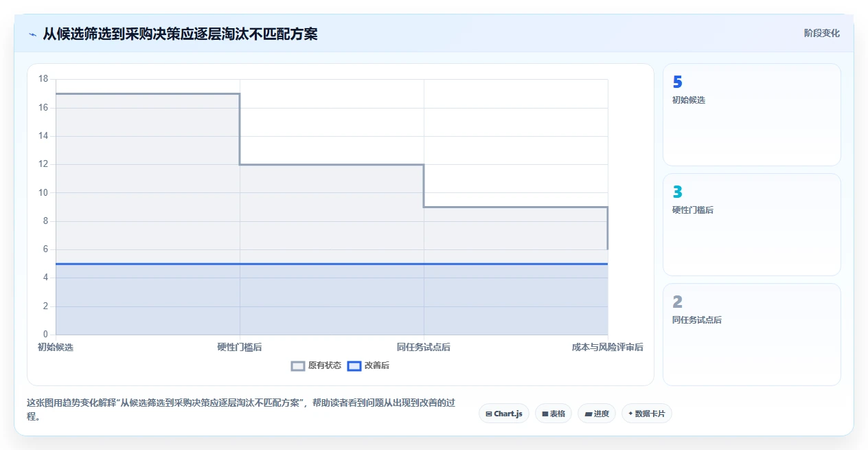Click the 原有状态 gray legend swatch
868x450 pixels.
[298, 365]
